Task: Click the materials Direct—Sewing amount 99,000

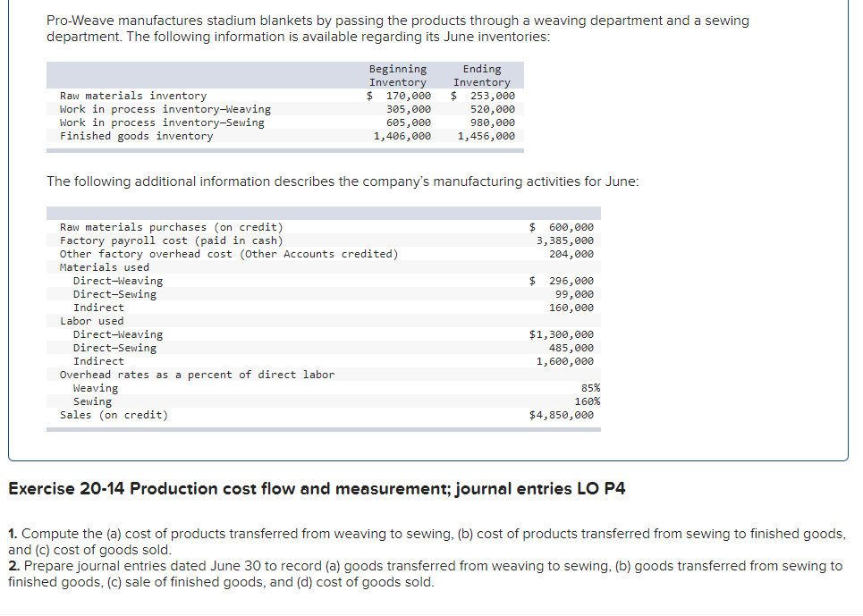Action: pyautogui.click(x=575, y=294)
